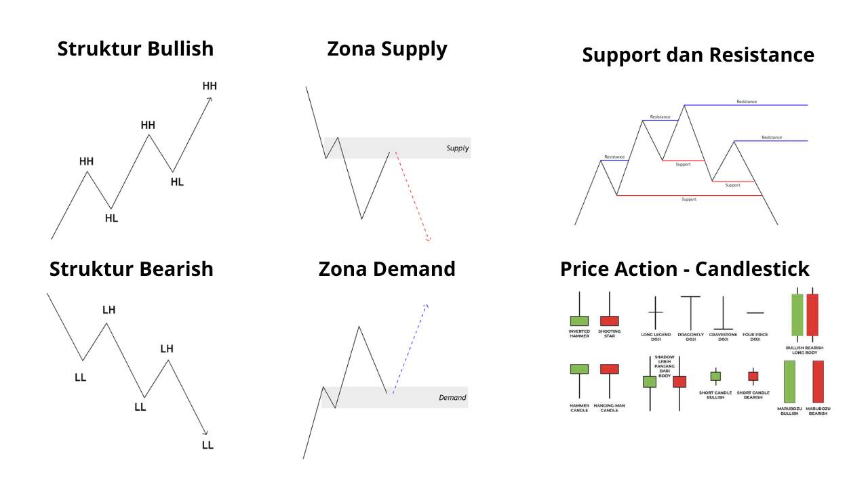Click the green Marubozu Bullish bar
This screenshot has height=488, width=868.
click(x=789, y=382)
